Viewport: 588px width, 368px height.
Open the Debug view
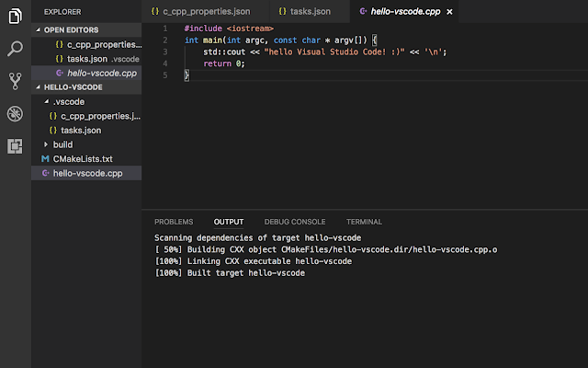tap(15, 114)
